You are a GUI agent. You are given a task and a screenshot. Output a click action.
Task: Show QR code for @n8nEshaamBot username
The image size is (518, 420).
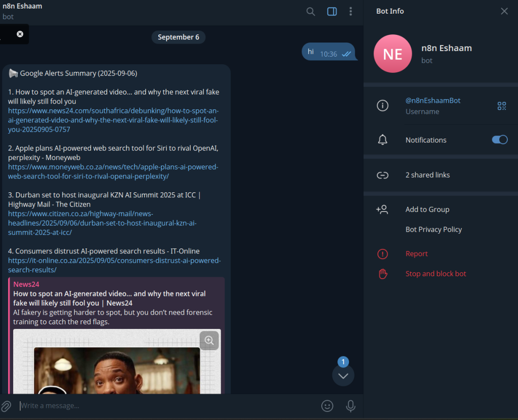pyautogui.click(x=501, y=106)
